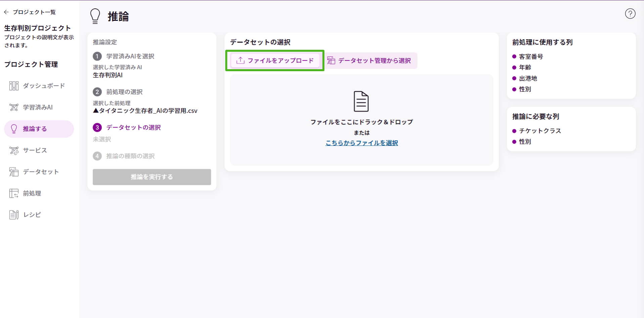This screenshot has width=644, height=318.
Task: Click the lightbulb icon for 推論する
Action: (14, 129)
